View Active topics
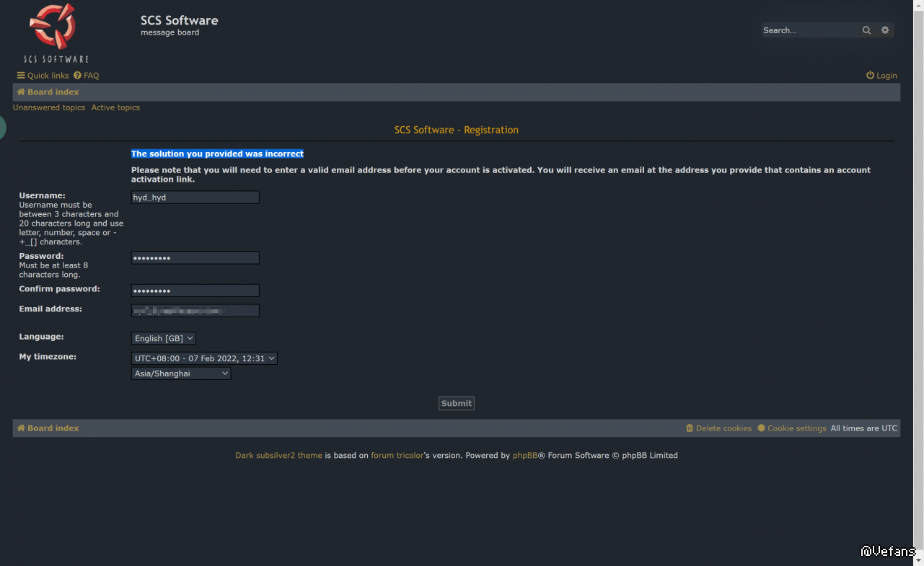Viewport: 924px width, 566px height. [x=115, y=107]
